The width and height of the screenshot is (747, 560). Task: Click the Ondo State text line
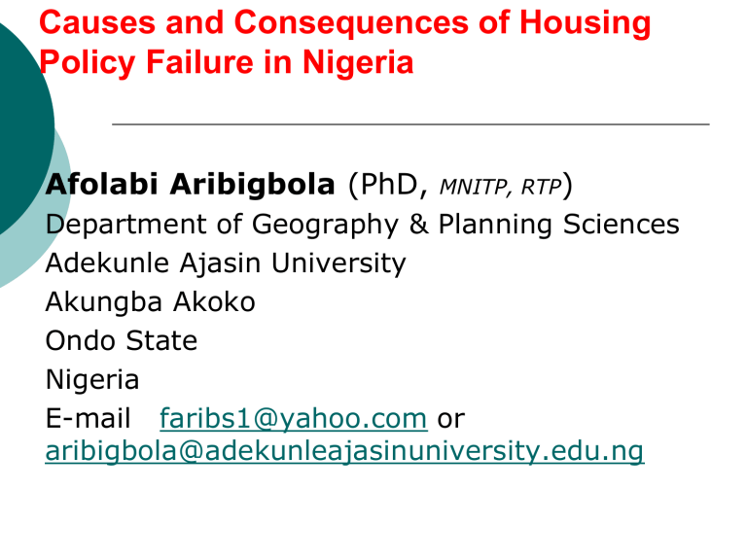(x=121, y=340)
